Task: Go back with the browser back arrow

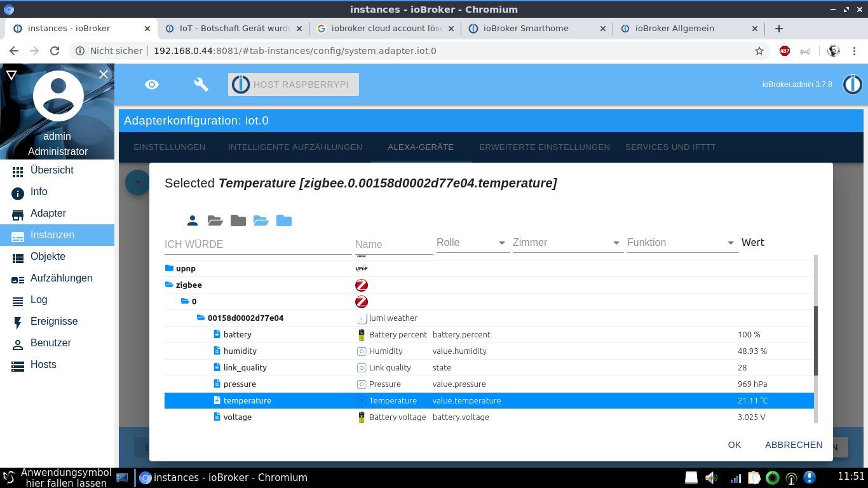Action: pos(14,51)
